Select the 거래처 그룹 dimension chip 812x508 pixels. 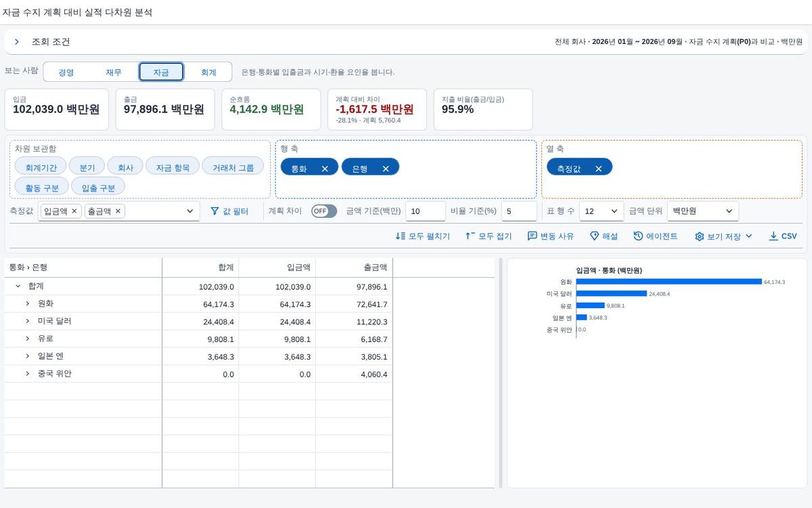233,167
